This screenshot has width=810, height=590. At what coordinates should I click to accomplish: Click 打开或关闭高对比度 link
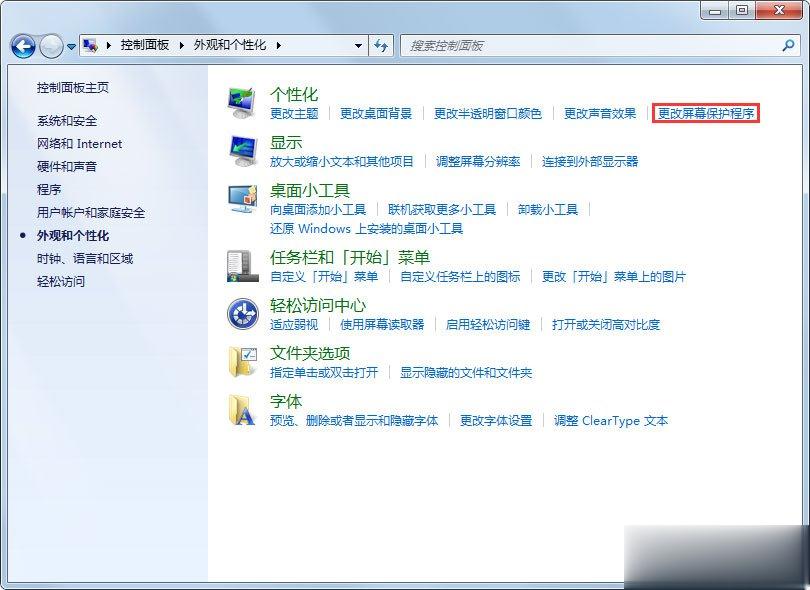(x=606, y=324)
